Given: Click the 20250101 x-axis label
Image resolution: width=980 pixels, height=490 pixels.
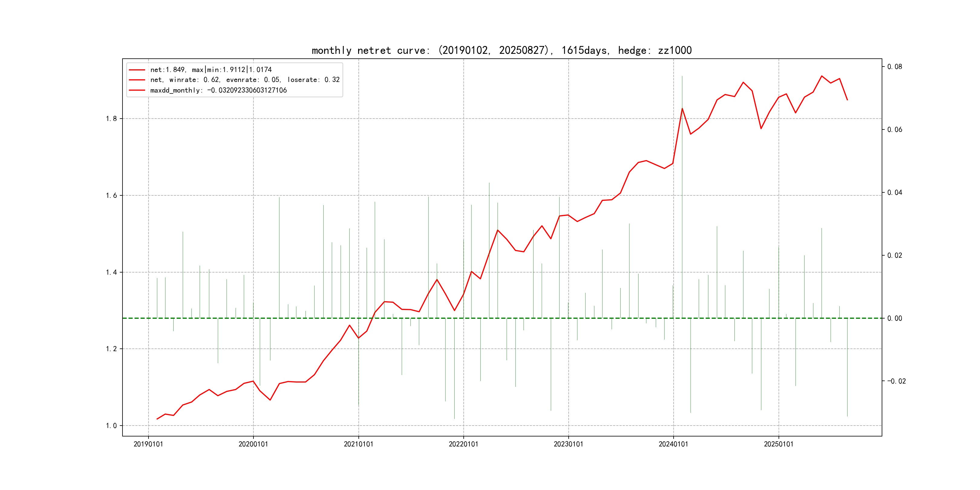Looking at the screenshot, I should [x=779, y=444].
